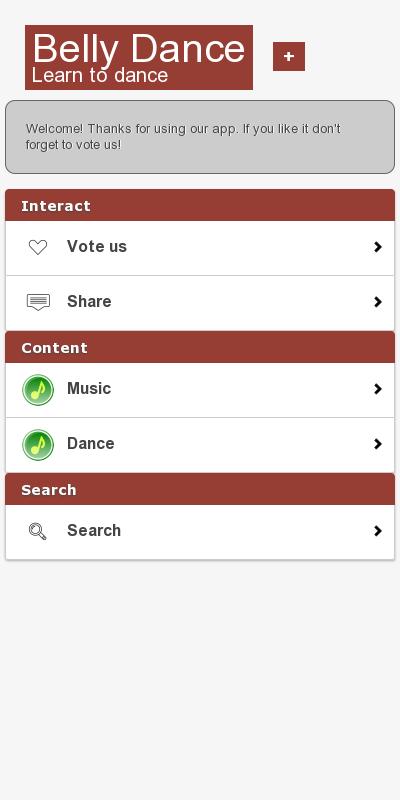Click the speech bubble Share icon
400x800 pixels.
coord(38,302)
